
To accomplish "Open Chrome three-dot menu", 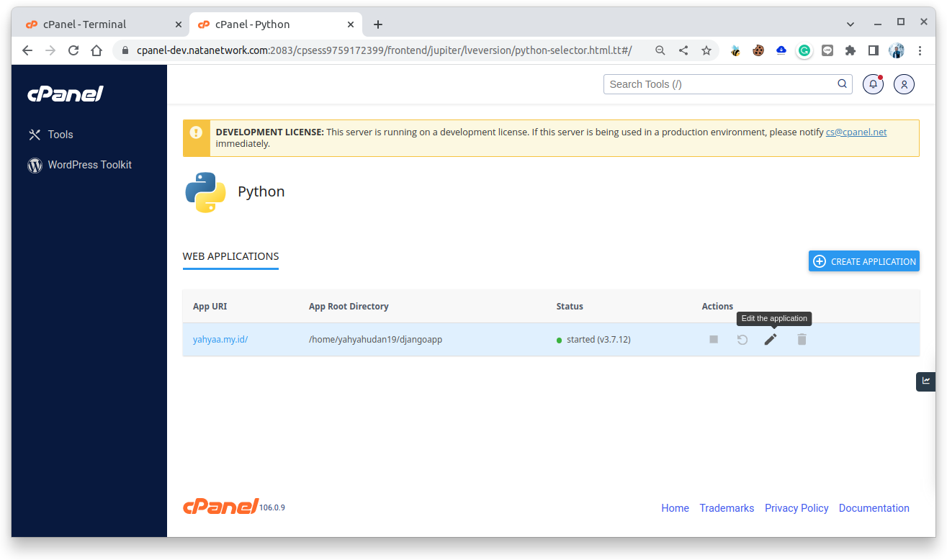I will coord(920,50).
